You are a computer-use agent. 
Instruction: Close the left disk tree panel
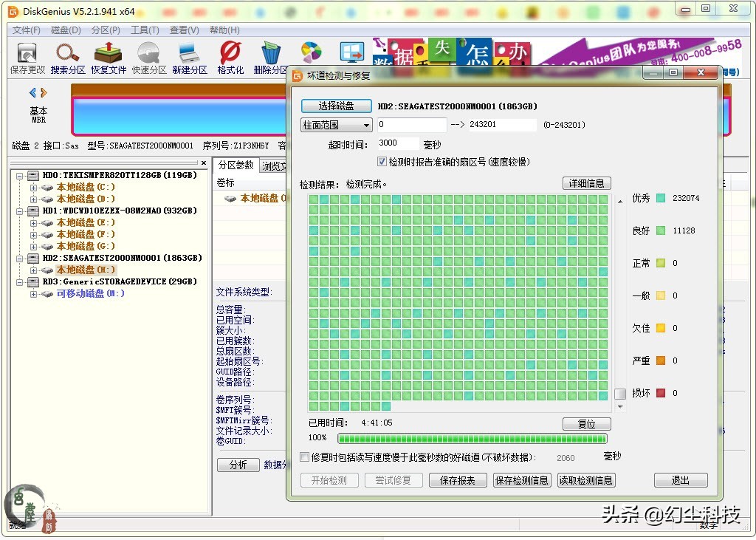click(x=204, y=163)
